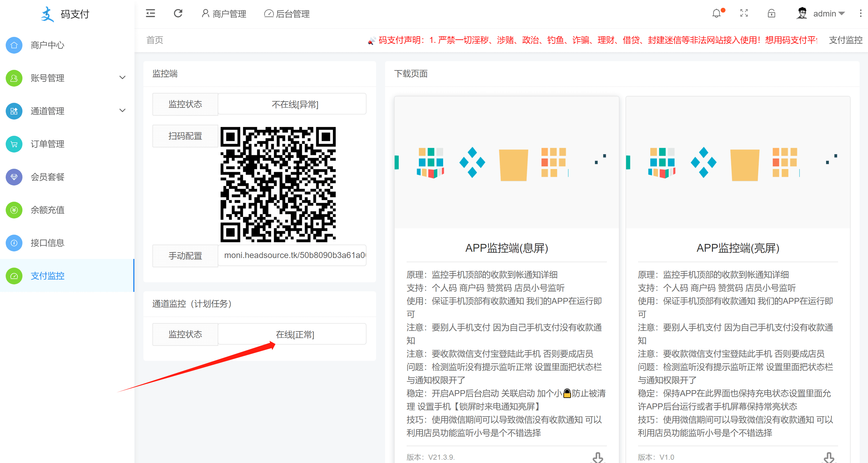Click the APP监控端(亮屏) title
Viewport: 868px width, 463px height.
tap(738, 248)
